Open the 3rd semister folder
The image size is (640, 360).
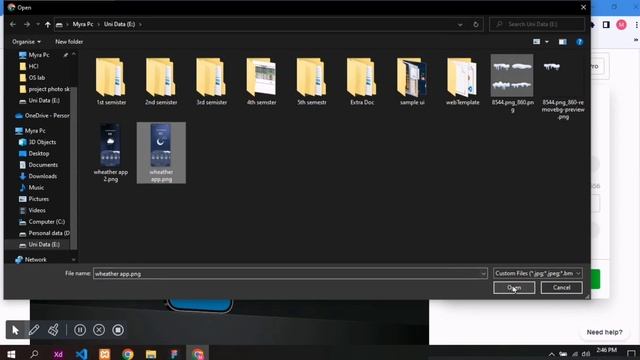coord(211,82)
